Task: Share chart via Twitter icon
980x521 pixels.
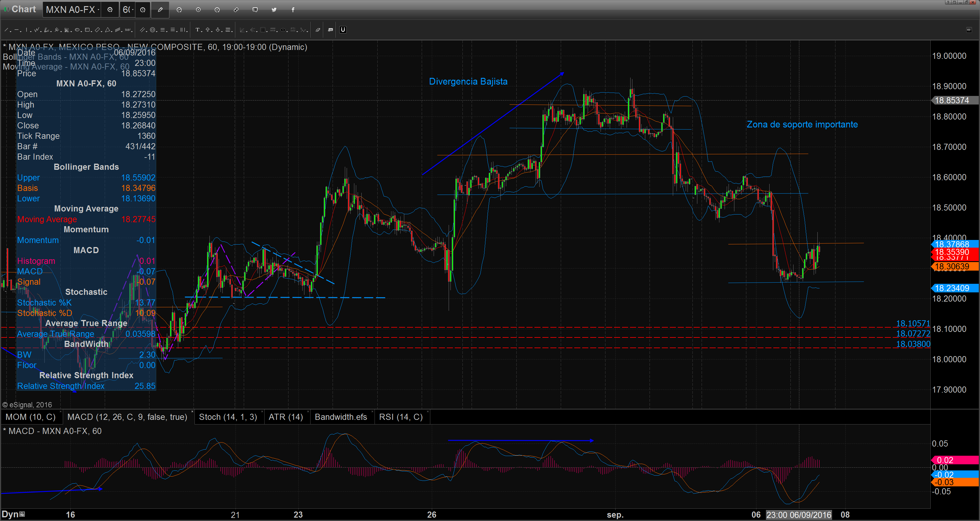Action: [274, 10]
